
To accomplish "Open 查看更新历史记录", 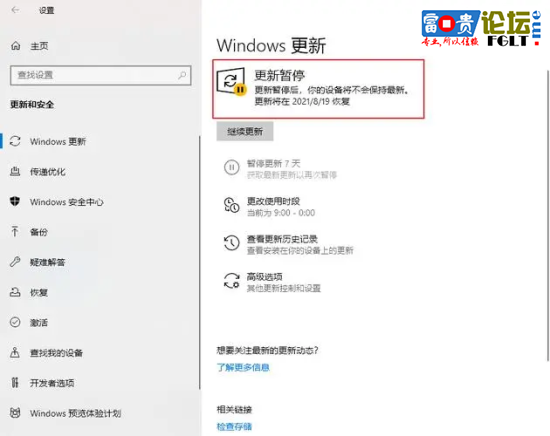I will (289, 244).
